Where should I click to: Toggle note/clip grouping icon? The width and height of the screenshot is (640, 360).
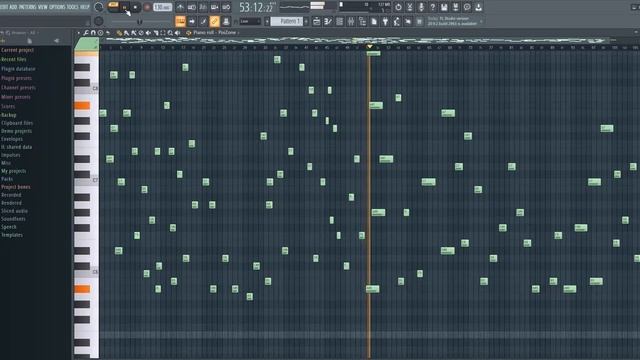(x=203, y=21)
